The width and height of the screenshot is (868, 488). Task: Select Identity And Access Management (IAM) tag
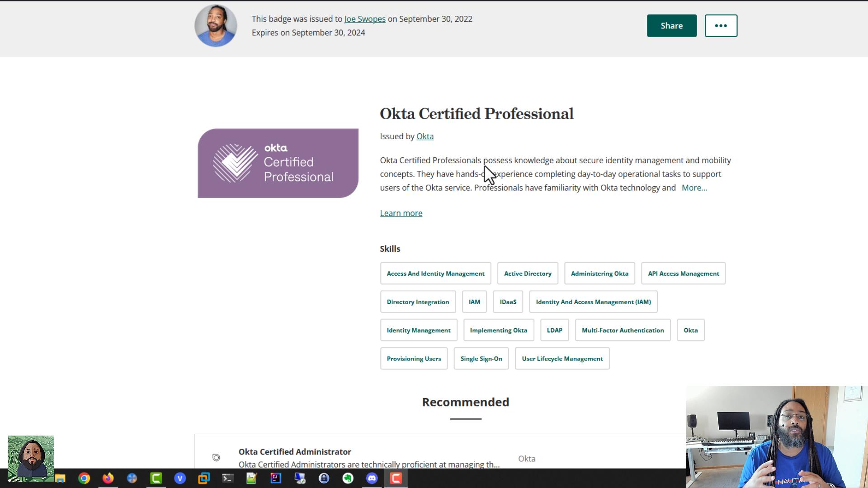[593, 302]
